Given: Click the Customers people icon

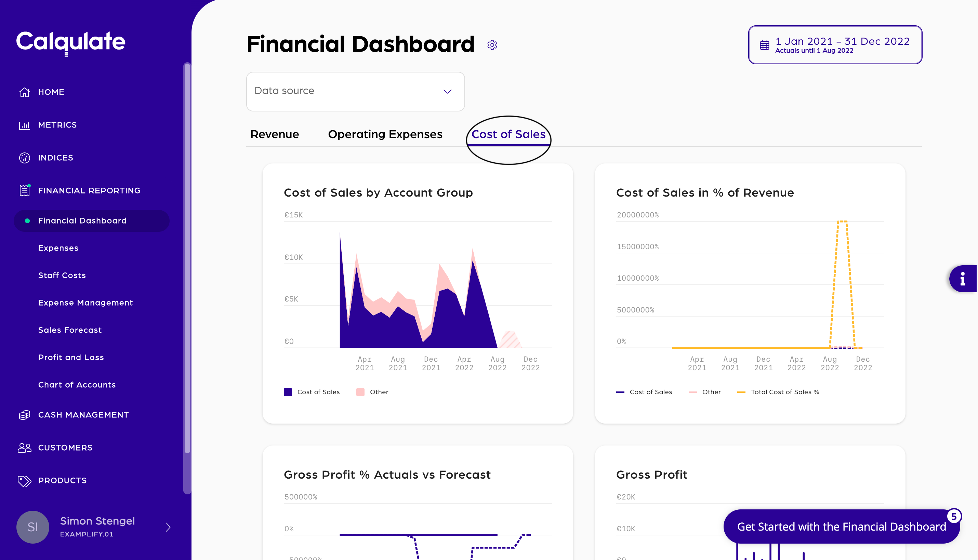Looking at the screenshot, I should pos(25,448).
